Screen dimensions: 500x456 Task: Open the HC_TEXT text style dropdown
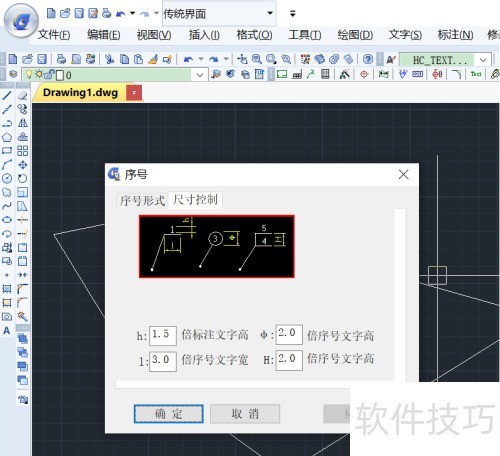pos(483,60)
